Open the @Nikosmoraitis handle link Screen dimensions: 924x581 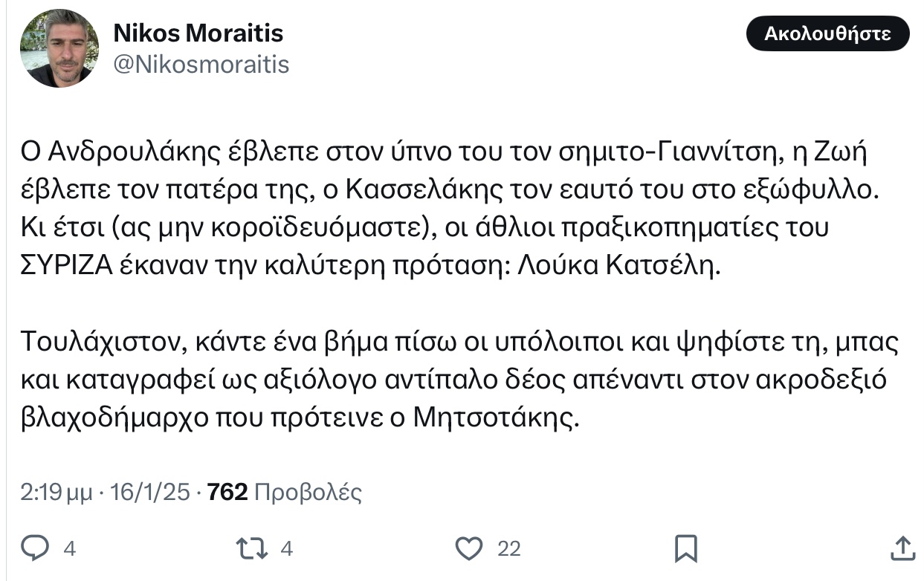tap(201, 65)
